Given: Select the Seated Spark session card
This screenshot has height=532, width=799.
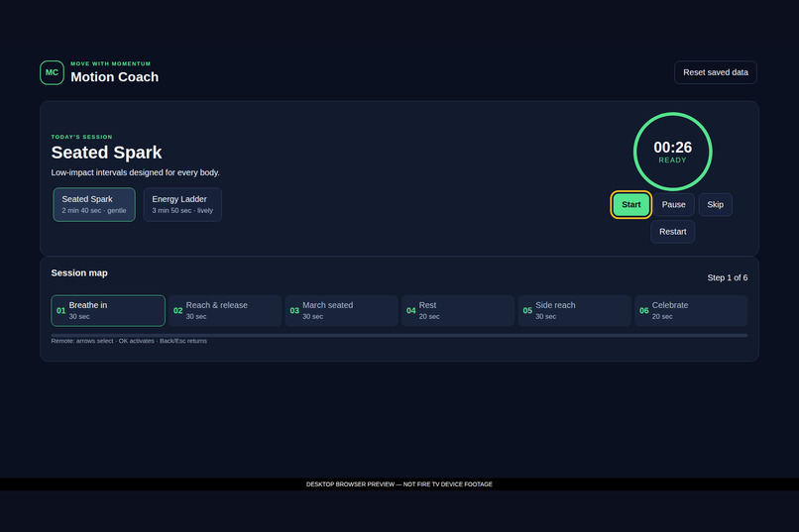Looking at the screenshot, I should pos(94,205).
